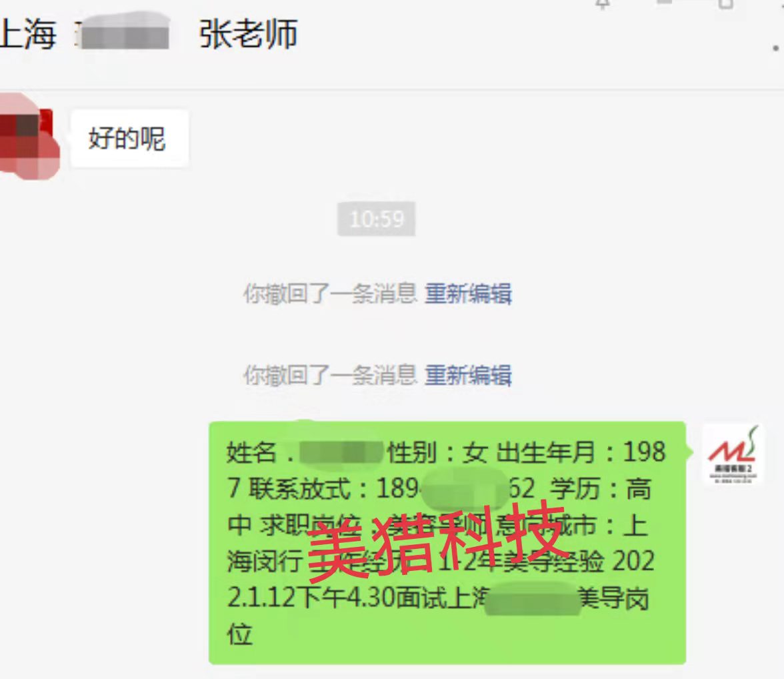This screenshot has height=679, width=784.
Task: Maximize the WeChat chat window
Action: [x=725, y=4]
